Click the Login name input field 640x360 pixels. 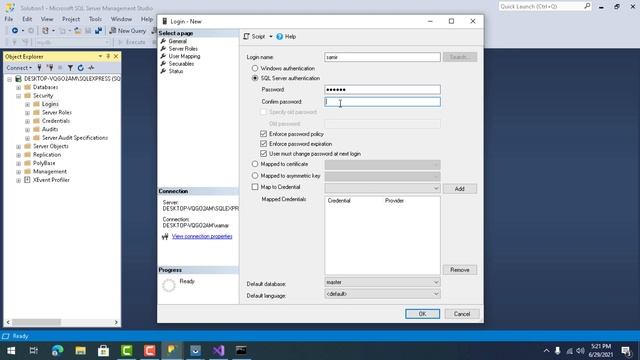pos(382,57)
